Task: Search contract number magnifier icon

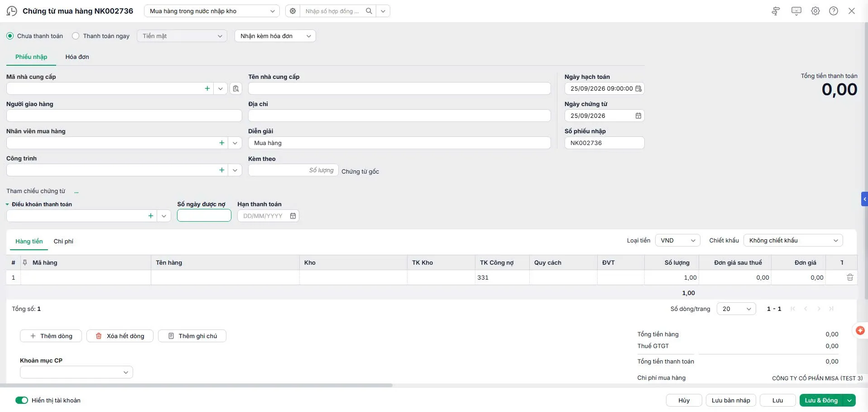Action: 369,11
